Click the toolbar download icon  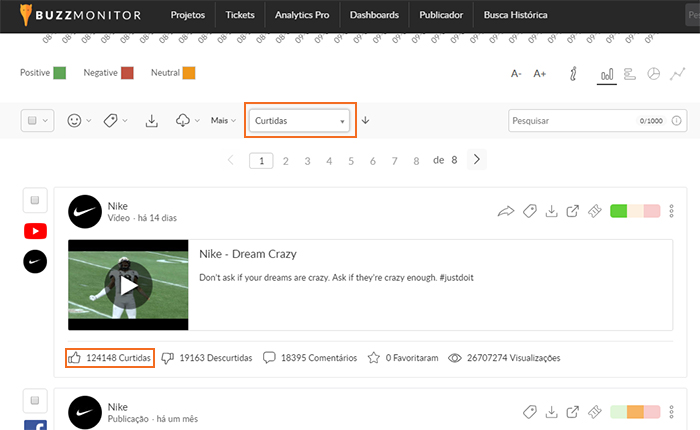pos(152,120)
